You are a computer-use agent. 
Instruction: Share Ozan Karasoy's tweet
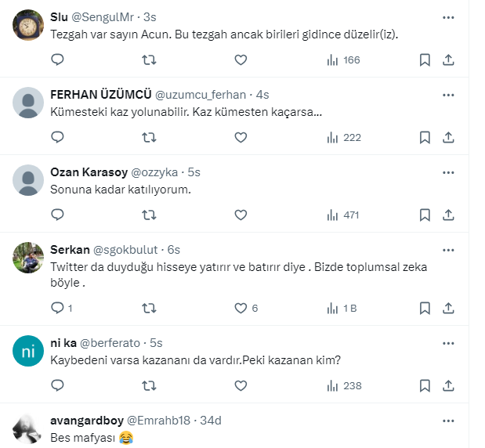coord(448,215)
